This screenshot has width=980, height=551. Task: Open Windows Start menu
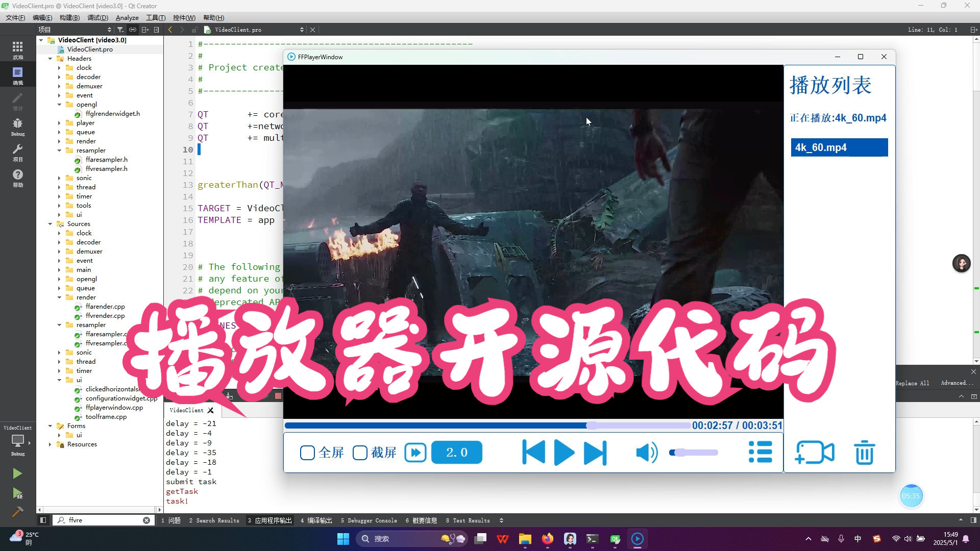point(343,539)
